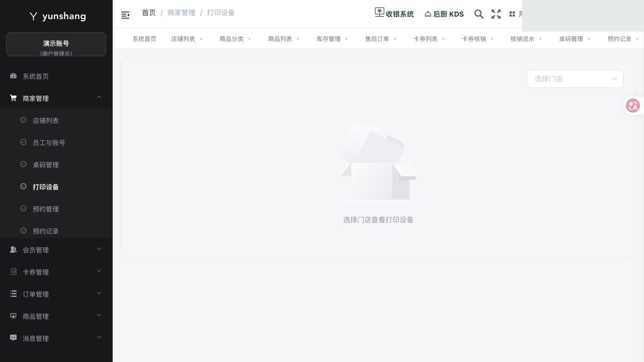Open 员工与账号 in sidebar
The width and height of the screenshot is (644, 362).
(56, 143)
